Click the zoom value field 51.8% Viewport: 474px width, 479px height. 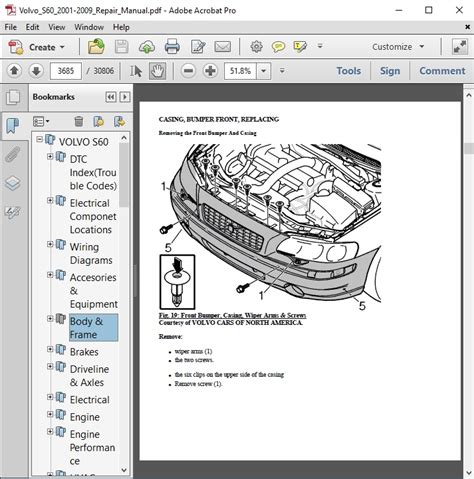pyautogui.click(x=240, y=71)
